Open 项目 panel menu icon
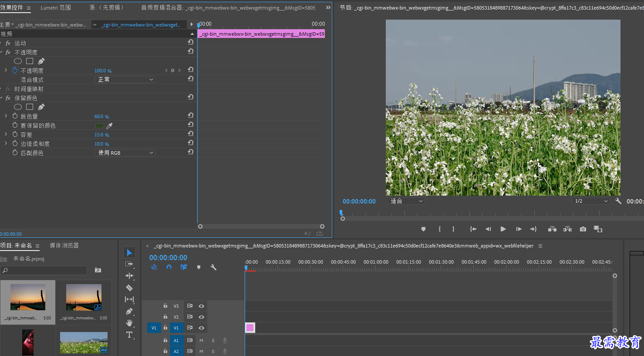This screenshot has width=644, height=356. [x=37, y=246]
